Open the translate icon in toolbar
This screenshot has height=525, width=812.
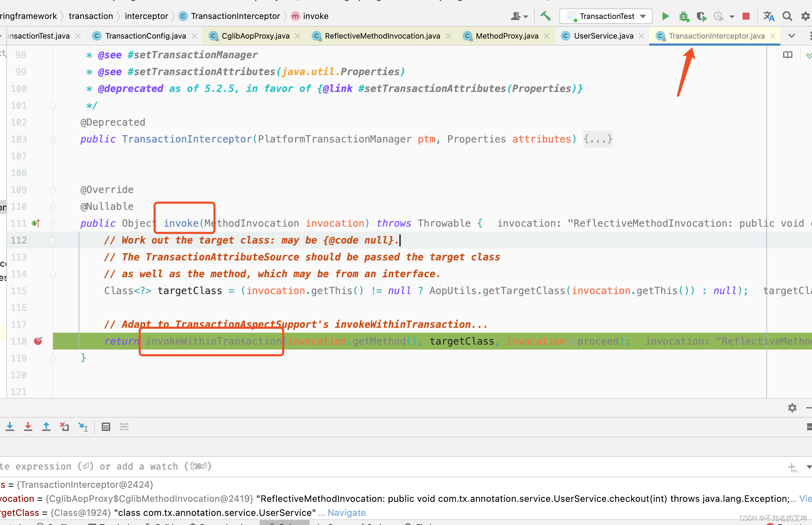click(x=769, y=16)
